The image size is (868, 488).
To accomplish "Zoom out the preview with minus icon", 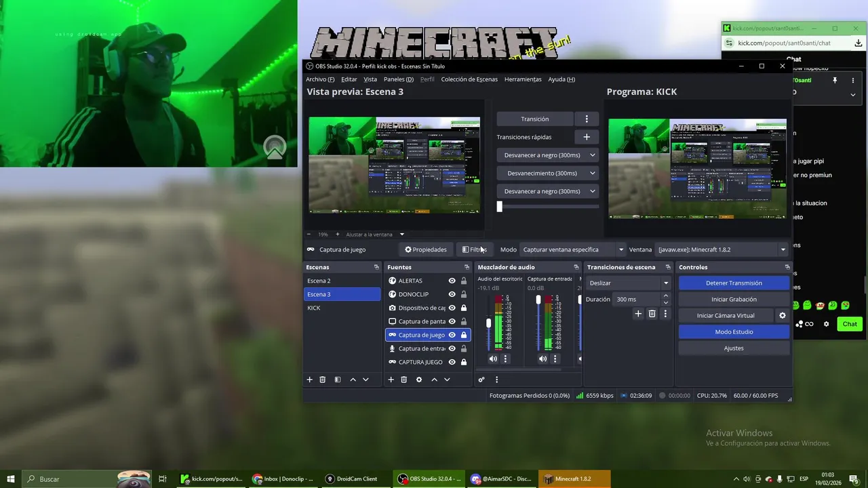I will [x=309, y=235].
